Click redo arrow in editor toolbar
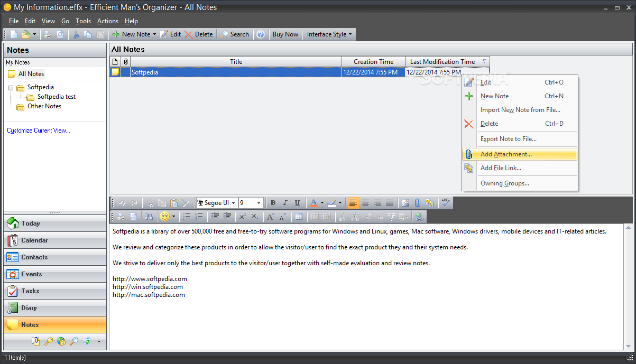 point(135,203)
